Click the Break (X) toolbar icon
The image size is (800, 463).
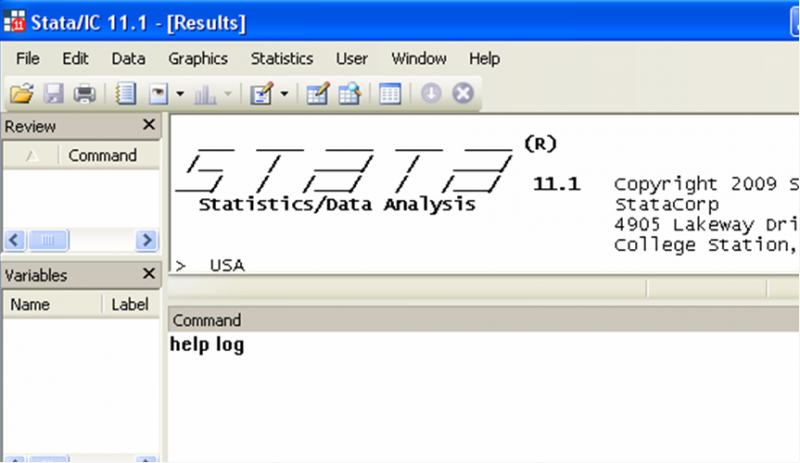(462, 94)
